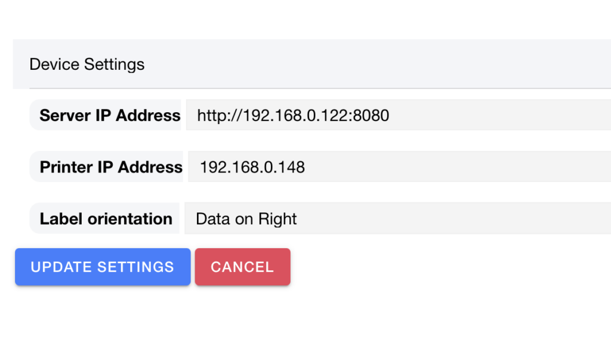Open the Label orientation dropdown
Viewport: 611px width, 364px height.
[397, 218]
